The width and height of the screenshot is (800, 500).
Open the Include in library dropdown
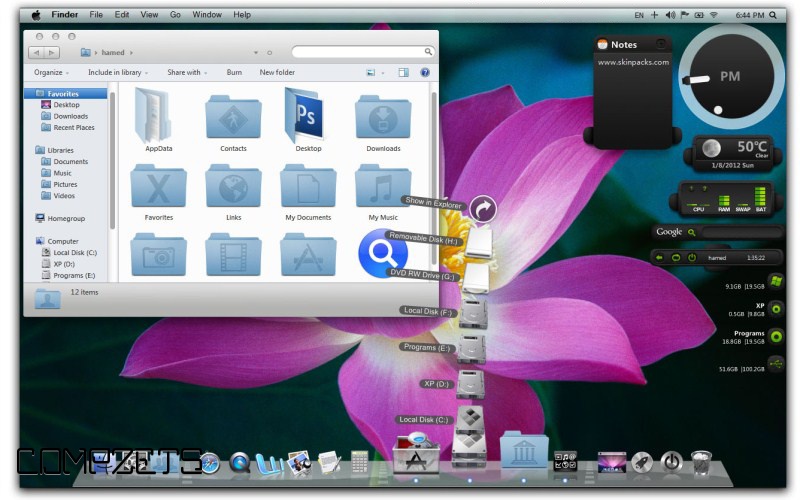[118, 72]
